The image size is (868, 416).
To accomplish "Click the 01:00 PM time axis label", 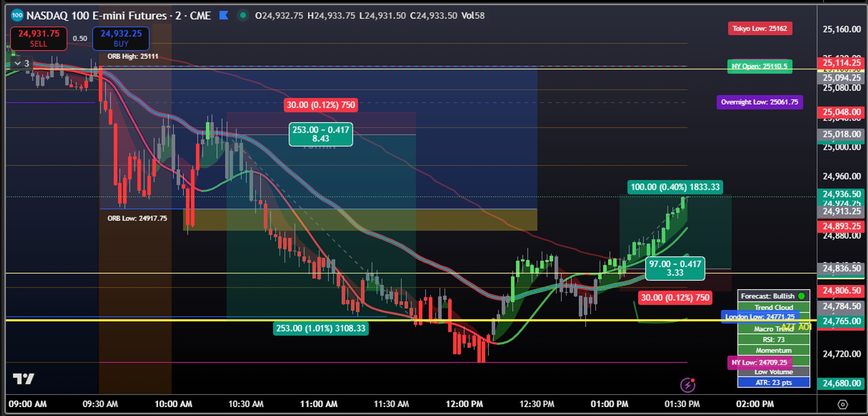I will [x=609, y=404].
